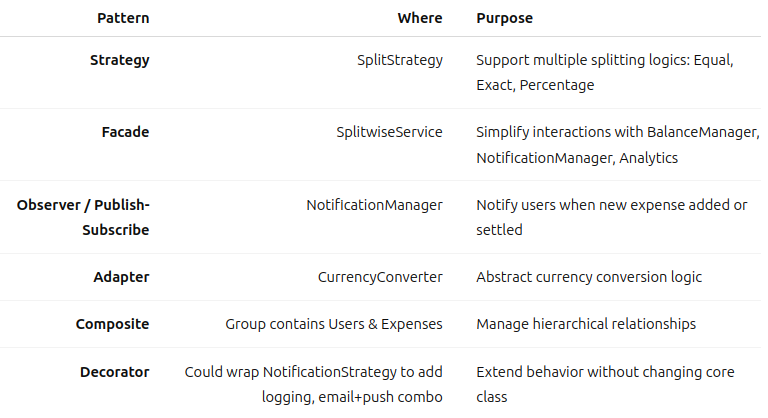Image resolution: width=768 pixels, height=418 pixels.
Task: Select the NotificationManager cell
Action: pyautogui.click(x=375, y=205)
